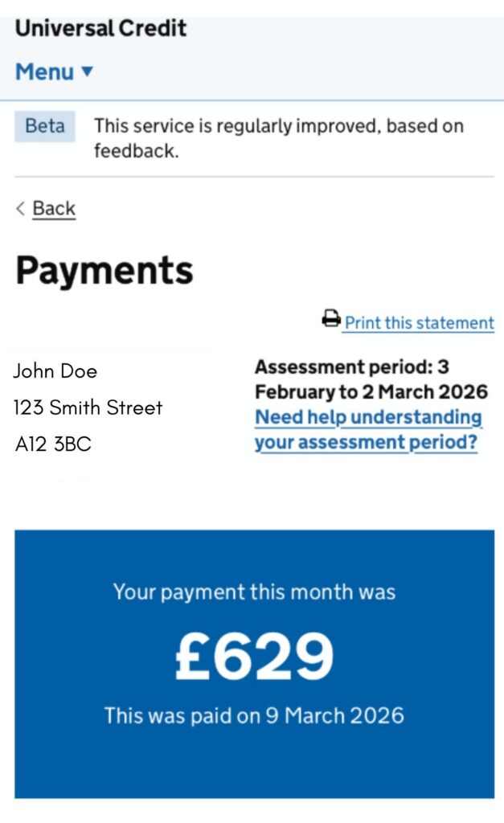
Task: Click the Beta phase tag
Action: pyautogui.click(x=45, y=126)
